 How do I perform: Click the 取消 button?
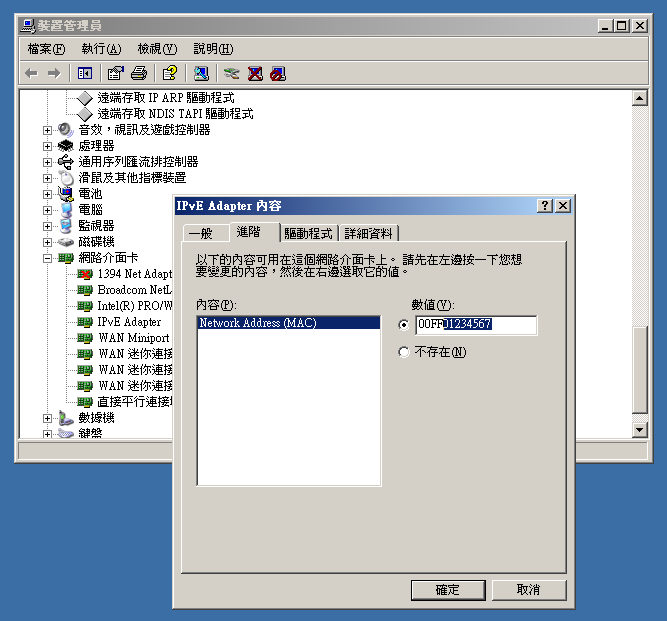[x=529, y=590]
